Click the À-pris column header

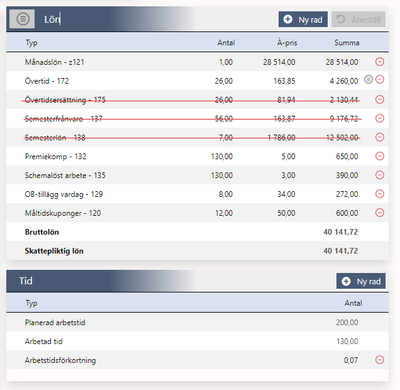[287, 43]
